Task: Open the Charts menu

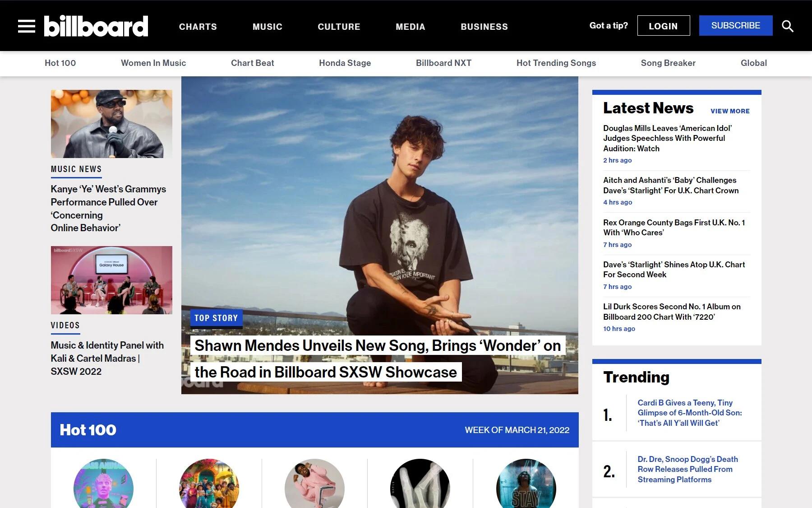Action: point(198,27)
